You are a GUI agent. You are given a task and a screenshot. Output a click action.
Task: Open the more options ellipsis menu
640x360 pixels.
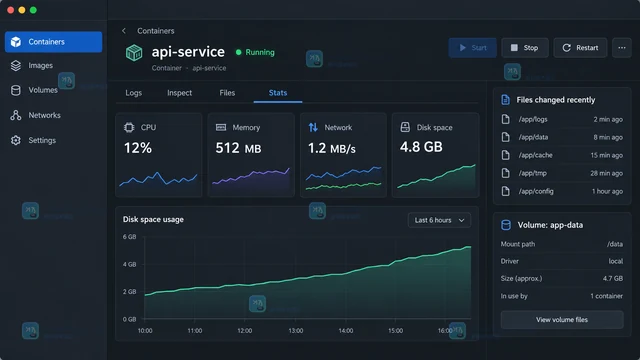pos(622,48)
